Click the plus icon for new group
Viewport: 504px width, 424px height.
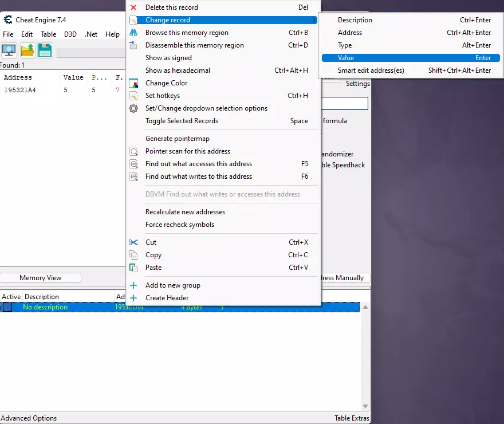click(x=133, y=285)
